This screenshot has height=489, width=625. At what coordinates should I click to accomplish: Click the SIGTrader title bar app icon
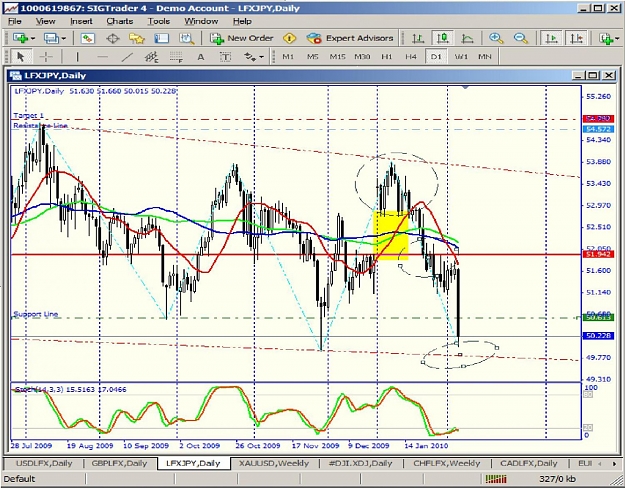click(x=11, y=8)
